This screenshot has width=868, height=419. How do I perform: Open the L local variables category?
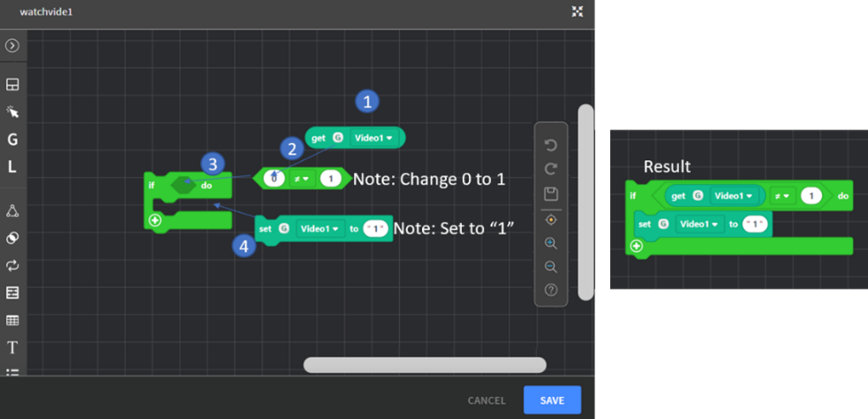pyautogui.click(x=12, y=167)
